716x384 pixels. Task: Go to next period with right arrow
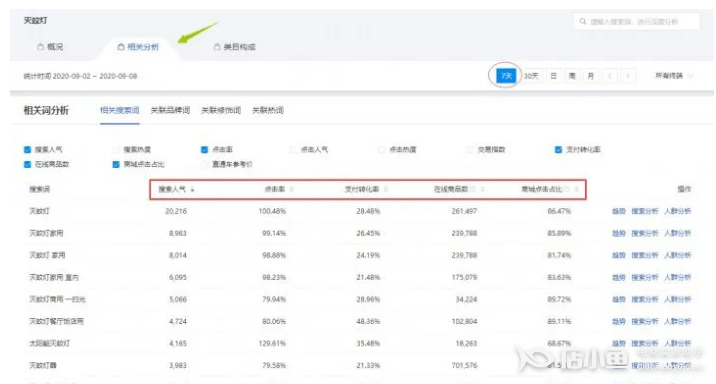click(x=628, y=76)
